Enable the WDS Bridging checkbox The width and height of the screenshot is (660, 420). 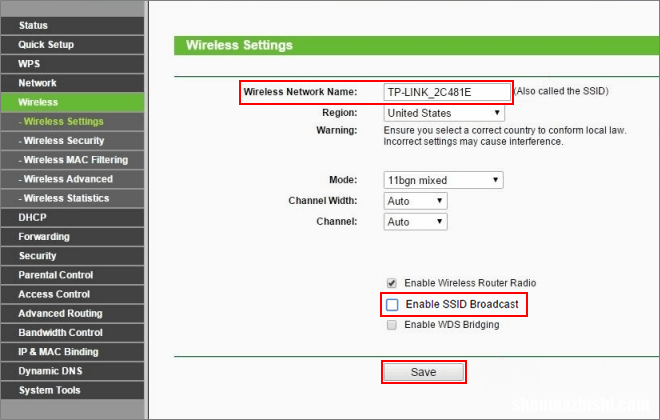tap(391, 325)
